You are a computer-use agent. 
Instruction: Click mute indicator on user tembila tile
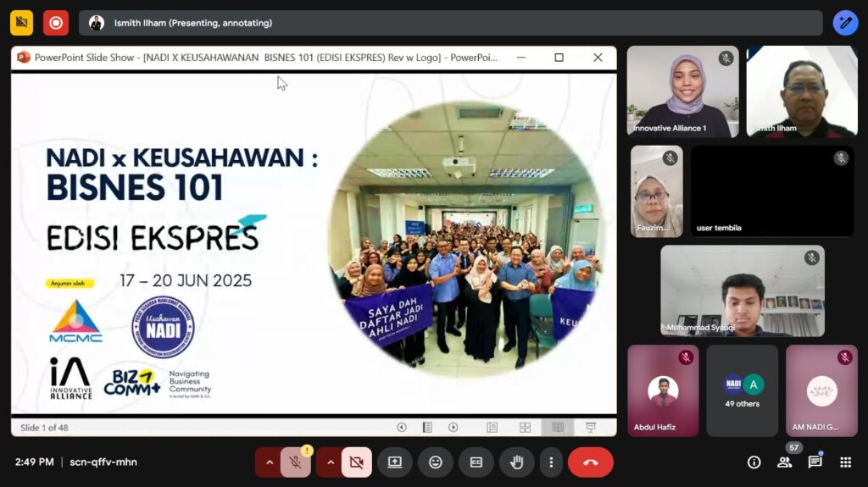[841, 158]
